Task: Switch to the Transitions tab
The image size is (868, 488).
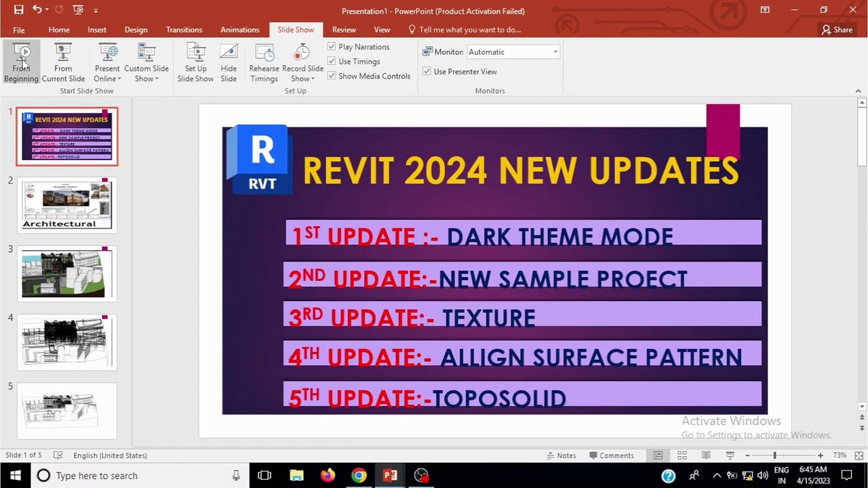Action: (x=184, y=29)
